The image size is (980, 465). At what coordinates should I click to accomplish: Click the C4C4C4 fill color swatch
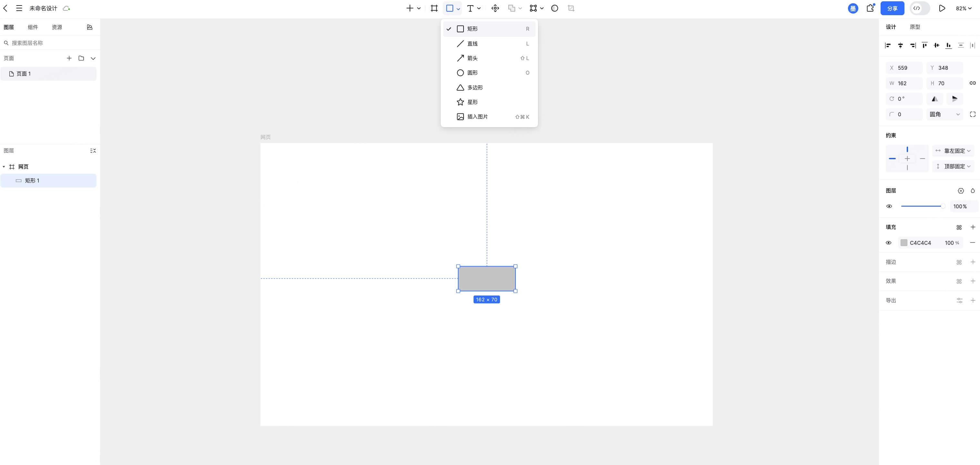[x=904, y=243]
